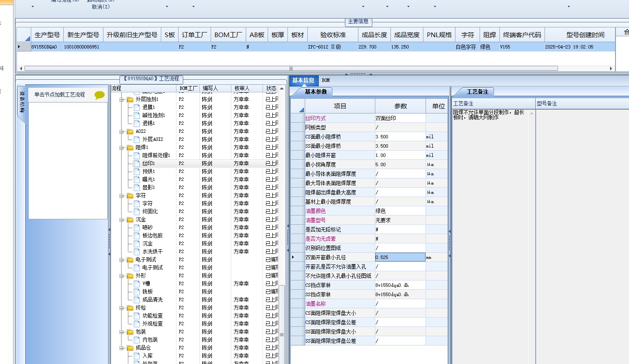Collapse the 电子测试 folder node
This screenshot has height=364, width=629.
click(x=122, y=260)
